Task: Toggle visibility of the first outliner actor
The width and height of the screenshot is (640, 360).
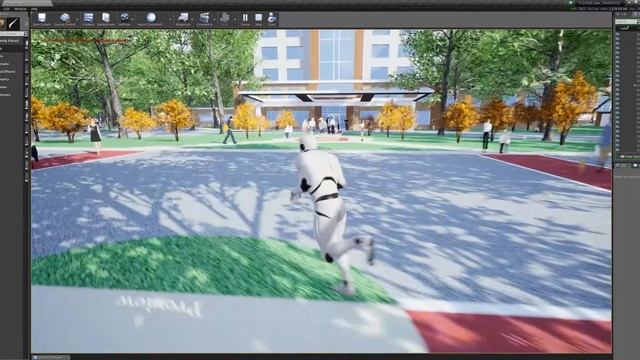Action: click(x=618, y=35)
